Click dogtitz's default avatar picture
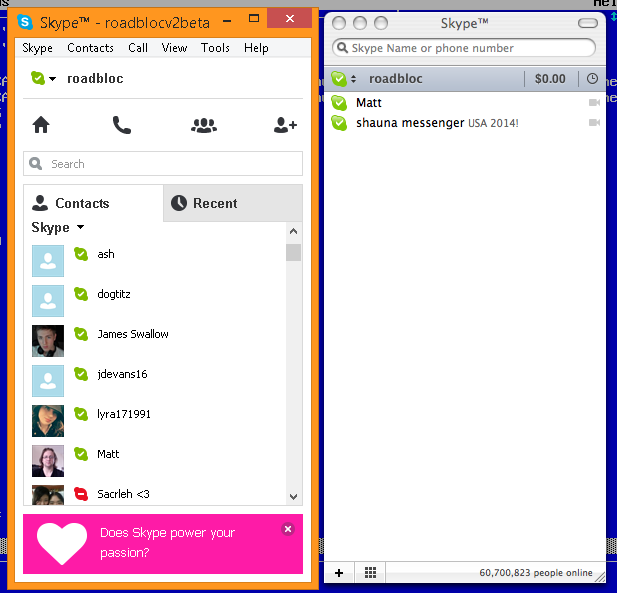The width and height of the screenshot is (617, 593). pyautogui.click(x=48, y=301)
